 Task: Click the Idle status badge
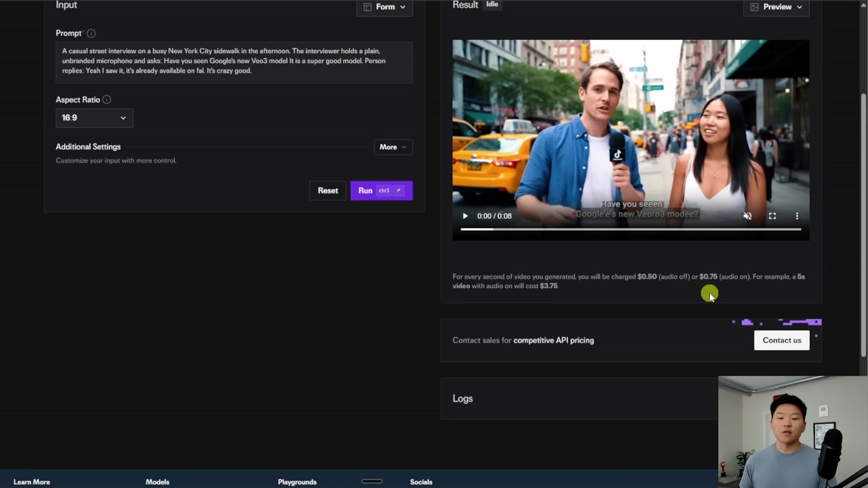[492, 5]
